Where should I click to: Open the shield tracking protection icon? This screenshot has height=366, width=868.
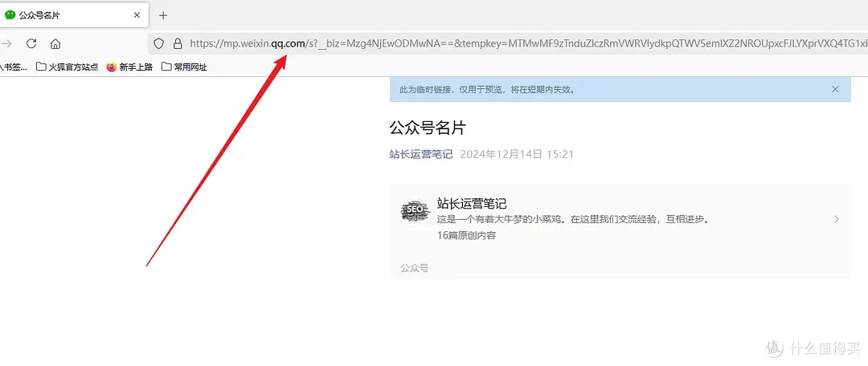click(159, 43)
